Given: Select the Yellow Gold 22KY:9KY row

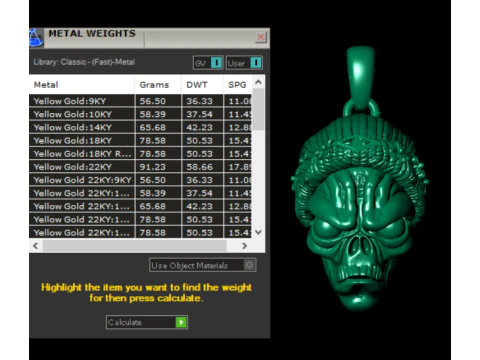Looking at the screenshot, I should point(140,180).
